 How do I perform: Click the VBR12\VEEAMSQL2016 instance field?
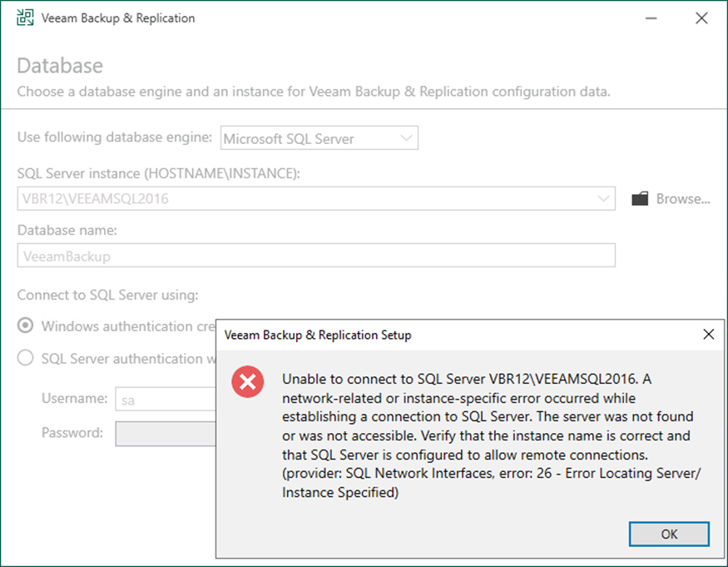[316, 198]
